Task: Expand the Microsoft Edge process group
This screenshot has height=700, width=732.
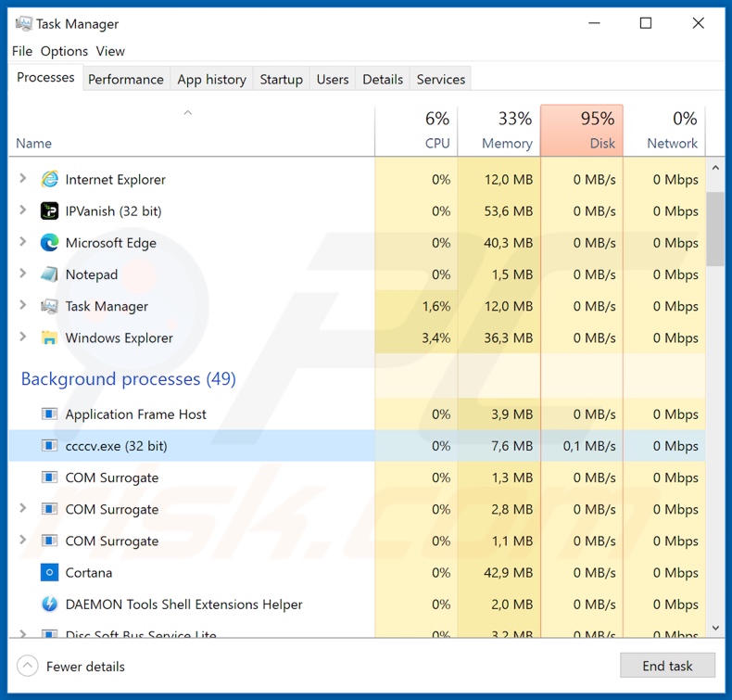Action: click(x=22, y=242)
